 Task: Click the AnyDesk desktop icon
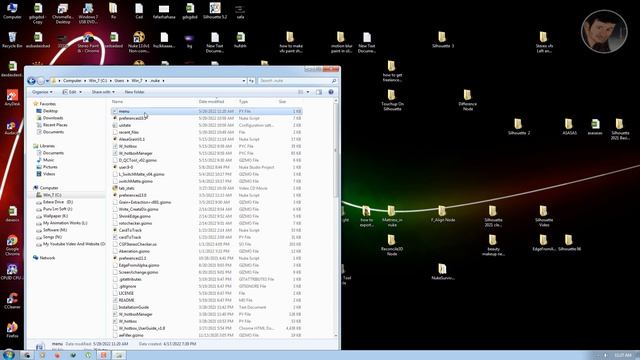pos(12,98)
